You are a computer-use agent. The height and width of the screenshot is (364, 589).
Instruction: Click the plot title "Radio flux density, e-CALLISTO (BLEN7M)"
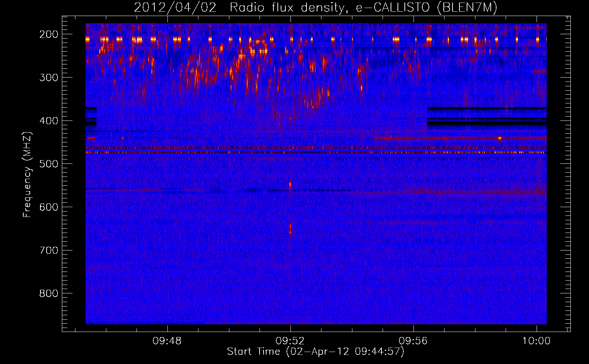coord(363,8)
